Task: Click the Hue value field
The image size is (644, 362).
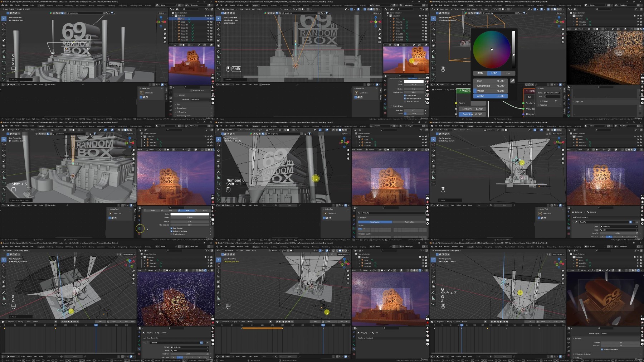Action: (490, 81)
